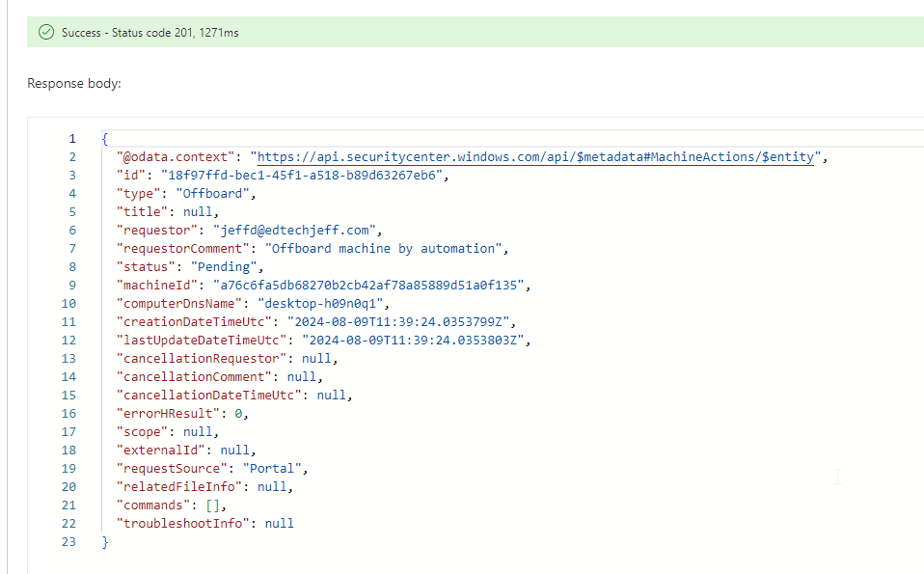Click the green success checkmark icon
This screenshot has width=924, height=574.
pyautogui.click(x=45, y=32)
